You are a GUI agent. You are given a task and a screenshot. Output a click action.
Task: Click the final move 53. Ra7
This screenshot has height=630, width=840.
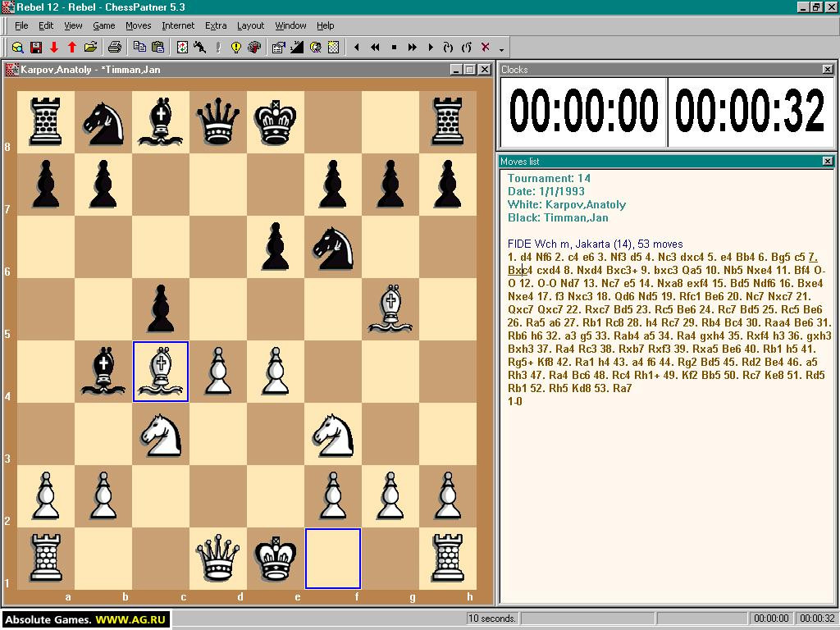pyautogui.click(x=608, y=388)
